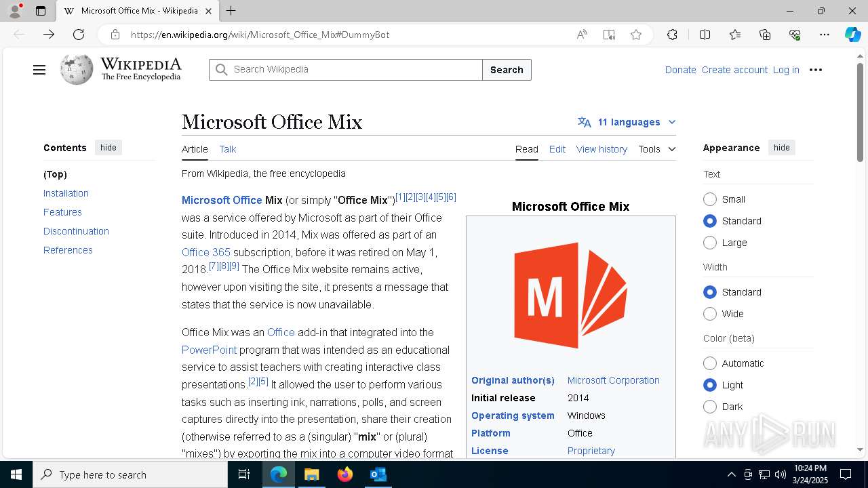Select Standard text size

click(710, 221)
